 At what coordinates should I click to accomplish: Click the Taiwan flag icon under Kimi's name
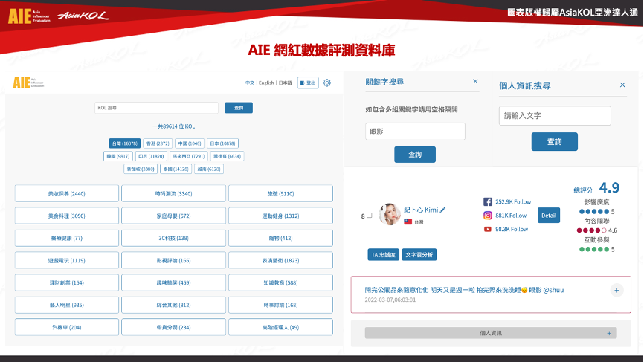click(408, 222)
